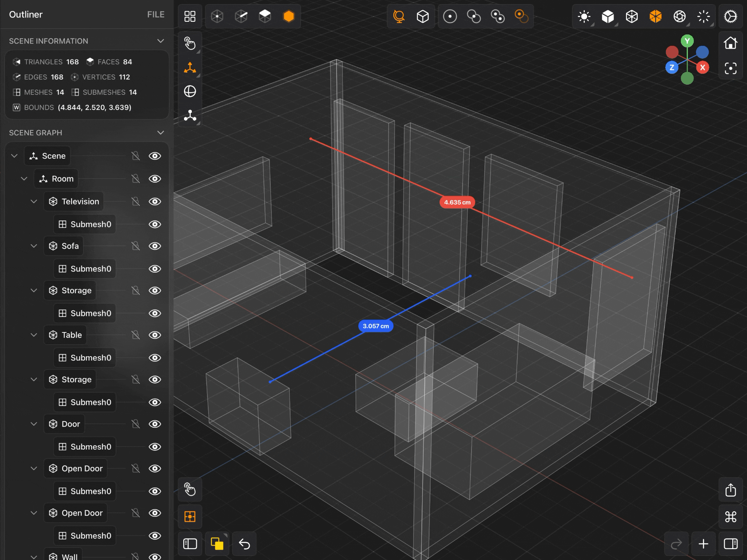Click the orange measurement box icon
This screenshot has width=747, height=560.
point(190,517)
